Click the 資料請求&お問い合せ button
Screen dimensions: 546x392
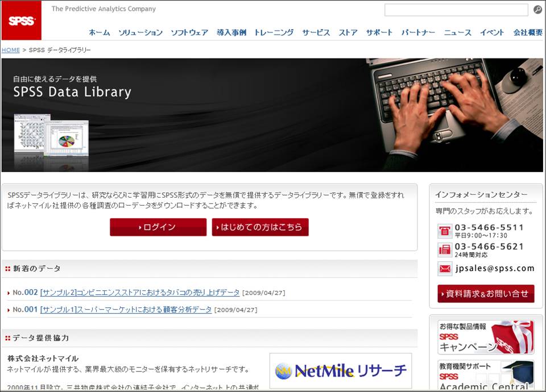486,294
